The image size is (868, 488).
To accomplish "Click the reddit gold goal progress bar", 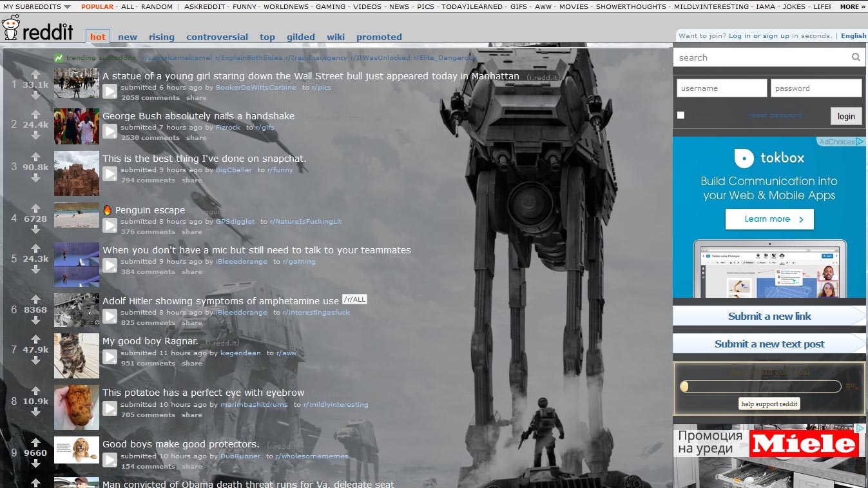I will click(x=760, y=386).
